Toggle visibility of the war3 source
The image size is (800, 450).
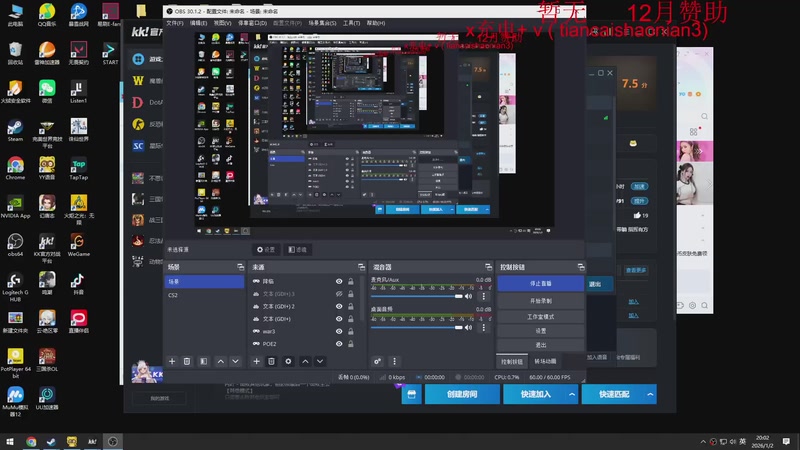[x=339, y=331]
